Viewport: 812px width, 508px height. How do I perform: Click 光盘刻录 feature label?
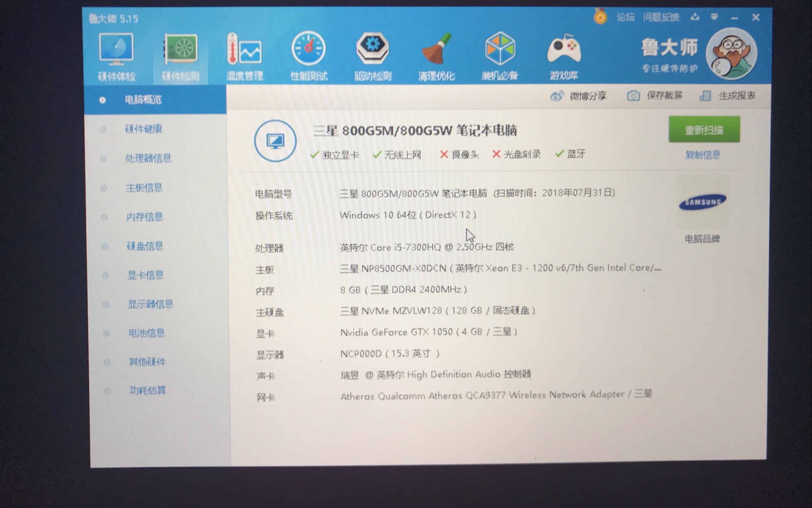tap(516, 154)
